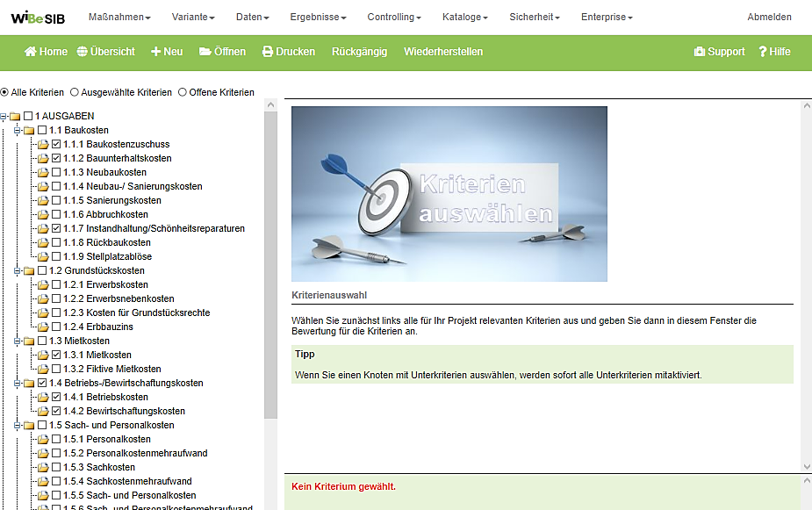This screenshot has width=812, height=510.
Task: Click the Home icon in green toolbar
Action: tap(31, 52)
